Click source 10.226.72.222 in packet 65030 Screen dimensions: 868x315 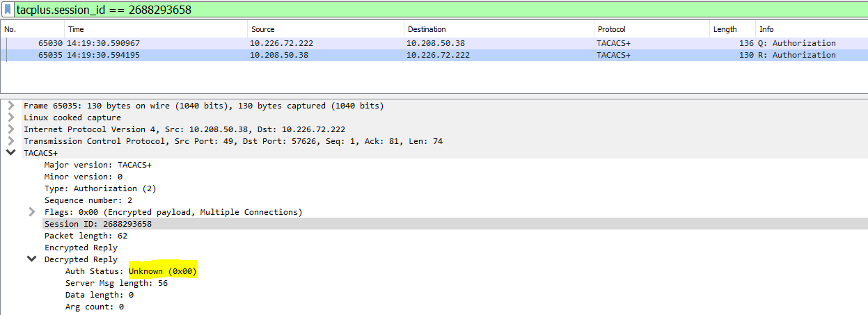[x=281, y=43]
